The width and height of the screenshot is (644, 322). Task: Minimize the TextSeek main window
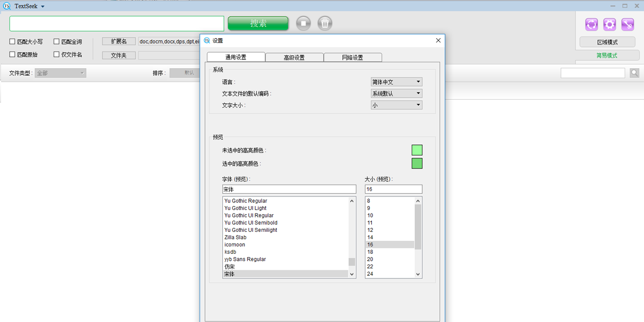[613, 5]
